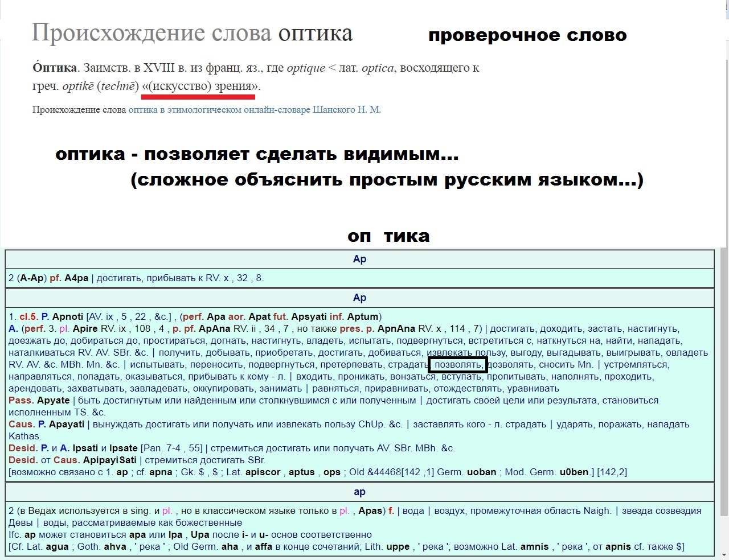This screenshot has width=729, height=560.
Task: Select the red label 'Pass.'
Action: [21, 401]
